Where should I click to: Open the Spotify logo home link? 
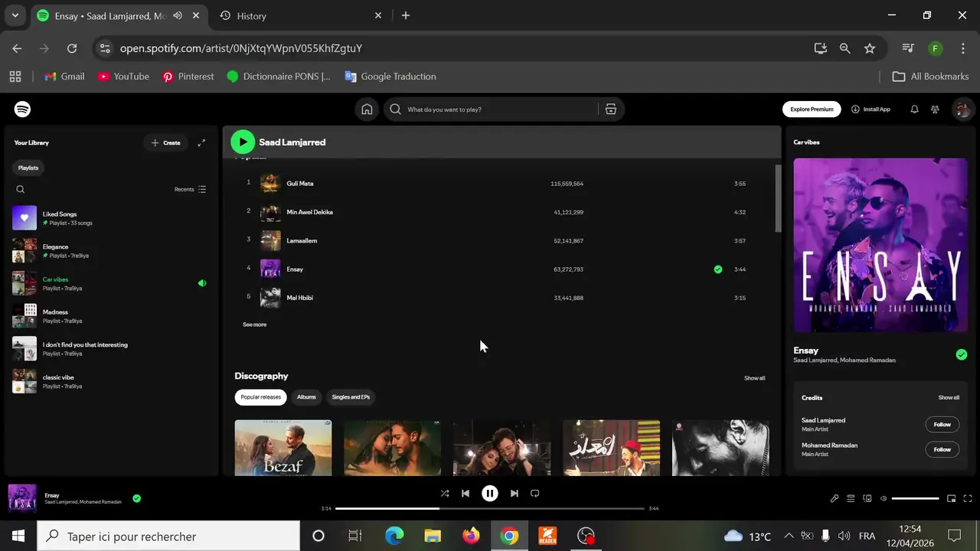23,109
